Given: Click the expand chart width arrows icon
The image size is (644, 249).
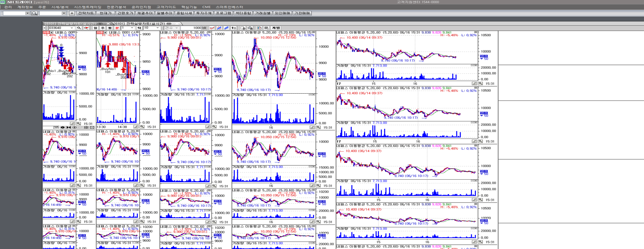Looking at the screenshot, I should tap(62, 127).
